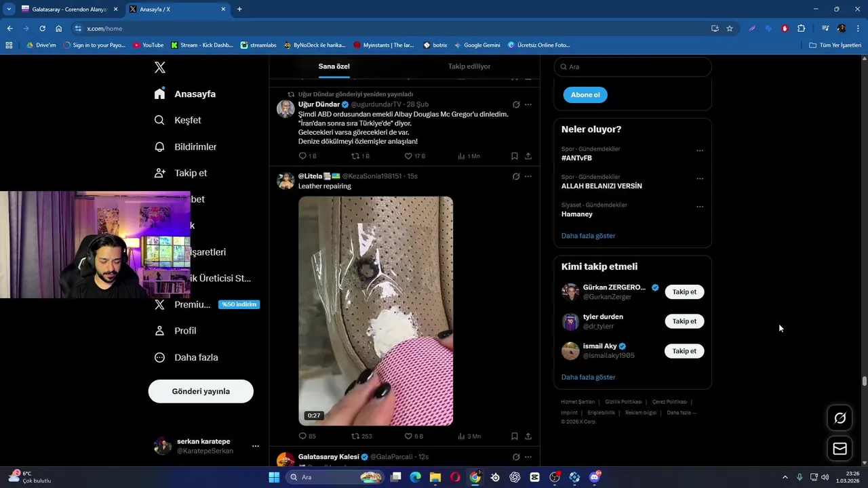Image resolution: width=868 pixels, height=488 pixels.
Task: View stats of Uğur Dündar's post
Action: [x=469, y=156]
